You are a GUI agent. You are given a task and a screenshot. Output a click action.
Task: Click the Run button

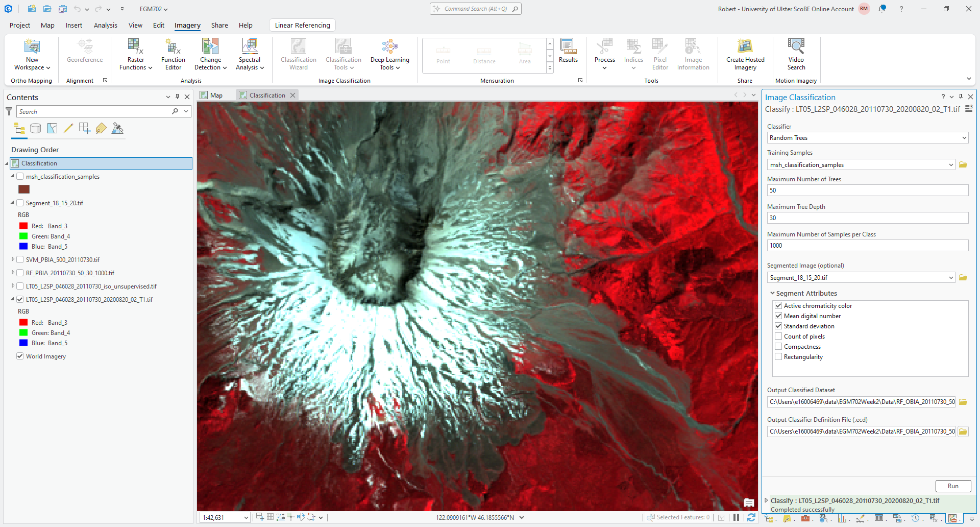click(952, 486)
